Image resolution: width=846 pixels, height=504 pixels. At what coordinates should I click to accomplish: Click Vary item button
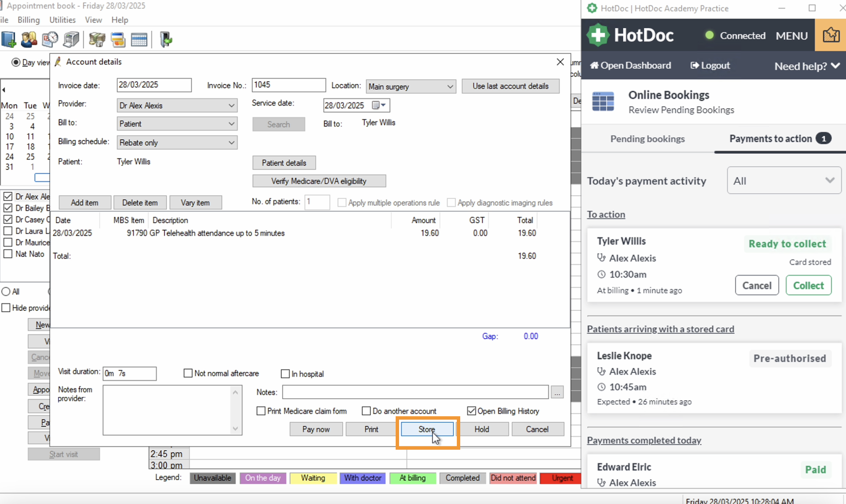195,202
